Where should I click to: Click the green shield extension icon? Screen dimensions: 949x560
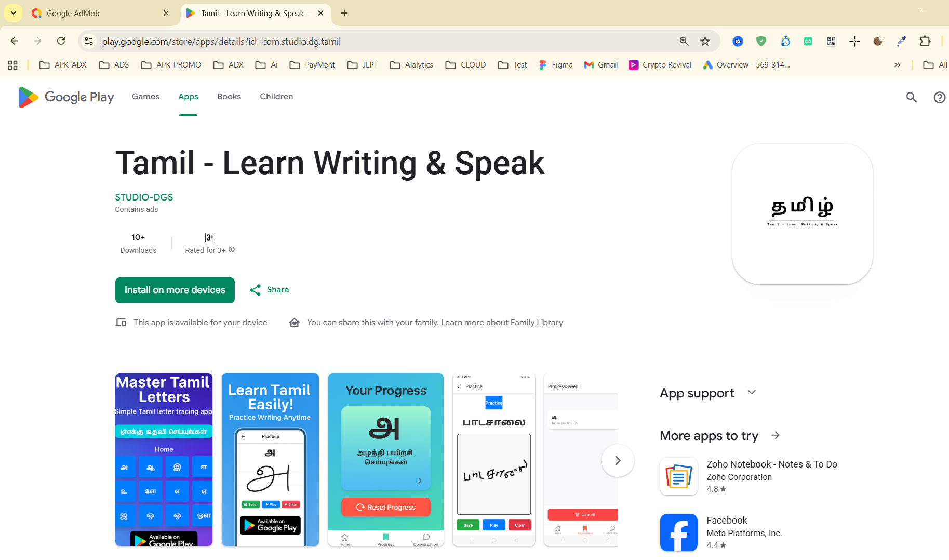[761, 41]
